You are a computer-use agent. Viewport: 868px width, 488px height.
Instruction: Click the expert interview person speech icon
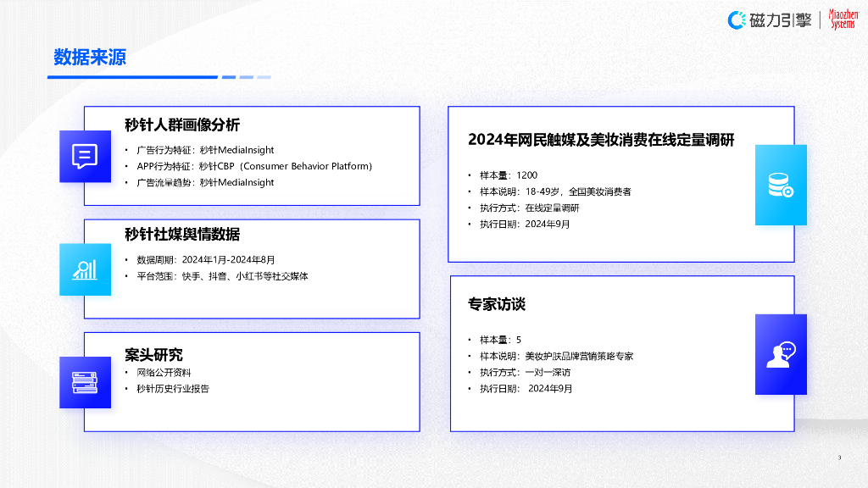(781, 355)
